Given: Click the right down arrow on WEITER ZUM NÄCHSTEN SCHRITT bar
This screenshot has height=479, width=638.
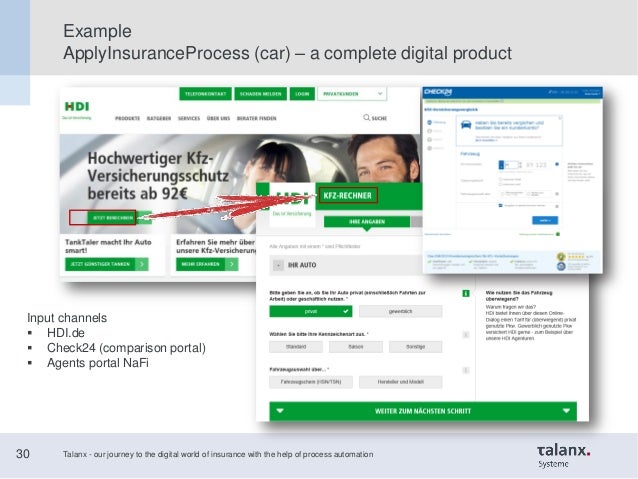Looking at the screenshot, I should 566,411.
